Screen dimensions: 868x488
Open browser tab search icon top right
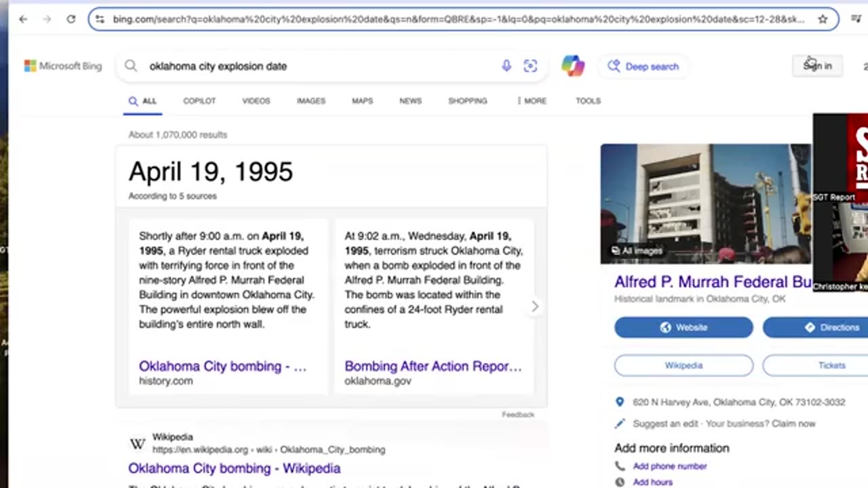856,19
